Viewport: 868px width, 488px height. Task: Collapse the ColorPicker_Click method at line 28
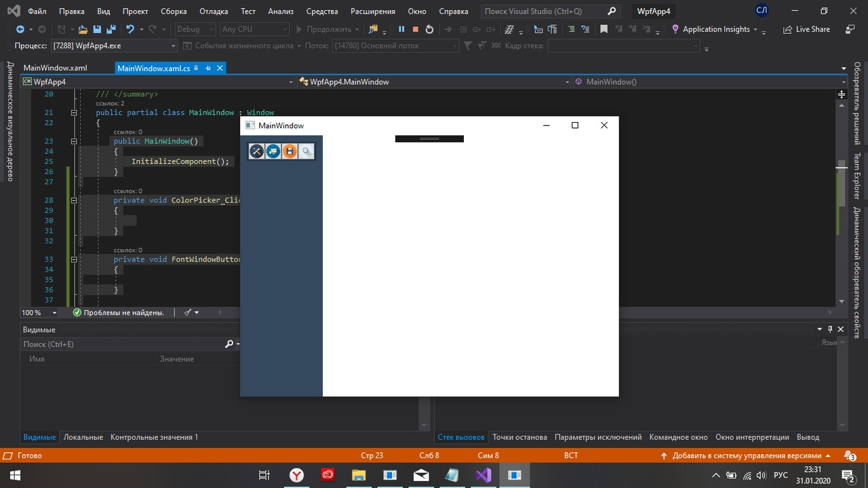[x=74, y=200]
